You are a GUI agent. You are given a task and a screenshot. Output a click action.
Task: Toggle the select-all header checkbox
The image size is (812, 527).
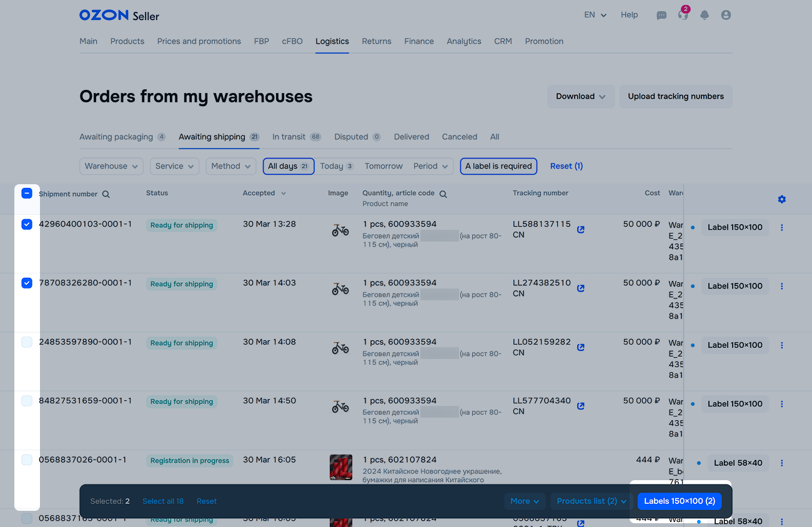click(x=27, y=194)
